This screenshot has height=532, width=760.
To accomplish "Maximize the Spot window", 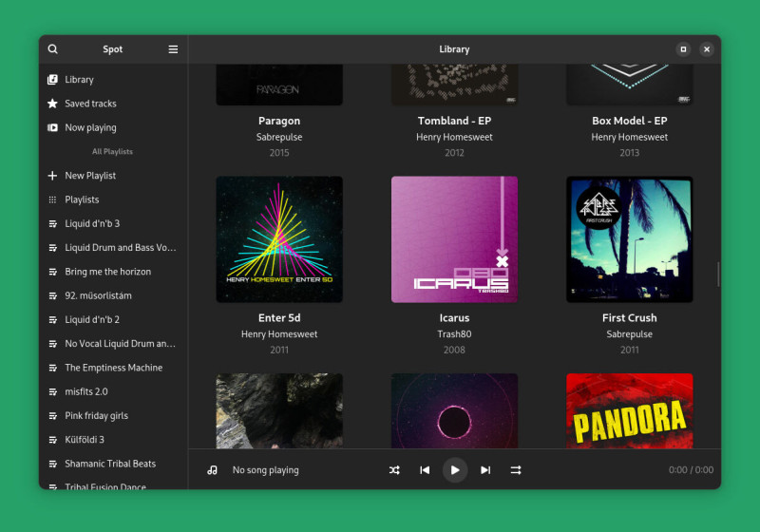I will [x=683, y=49].
